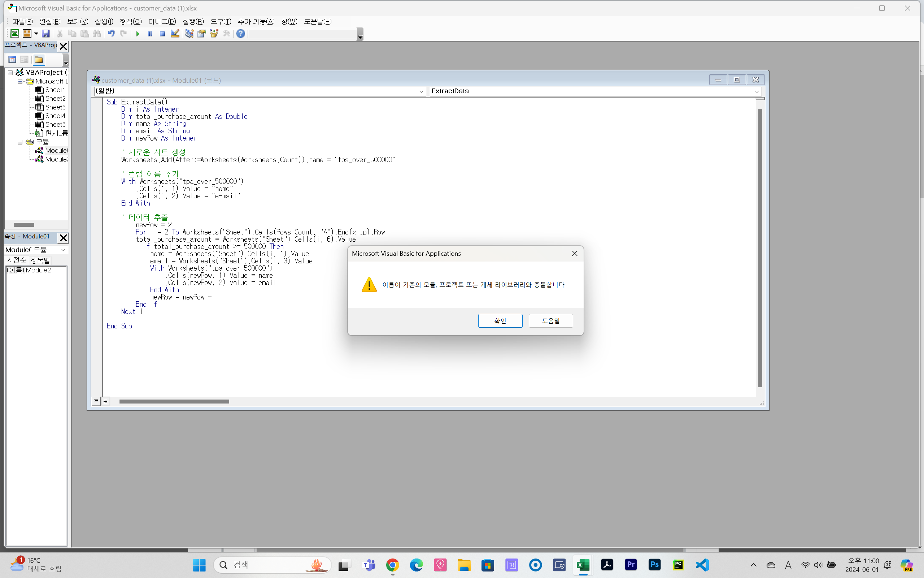
Task: Click View Object icon in project panel
Action: pyautogui.click(x=25, y=60)
